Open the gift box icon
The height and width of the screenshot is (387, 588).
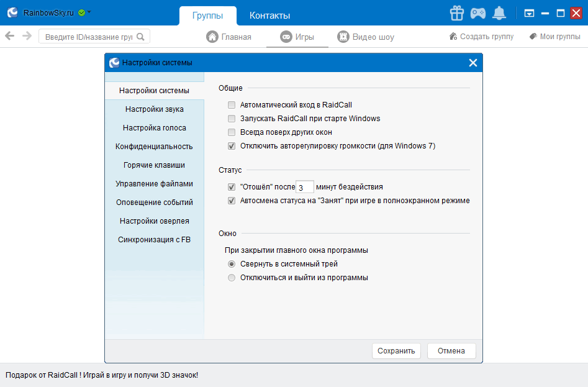pyautogui.click(x=457, y=13)
